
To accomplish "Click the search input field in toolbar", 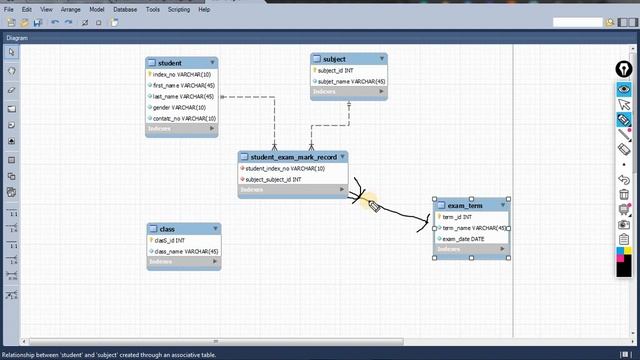I will tap(578, 22).
